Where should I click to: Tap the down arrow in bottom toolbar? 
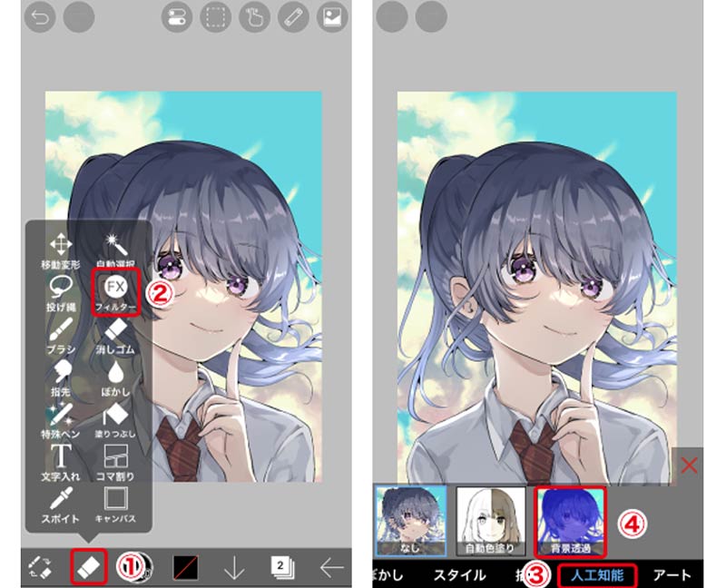click(235, 567)
